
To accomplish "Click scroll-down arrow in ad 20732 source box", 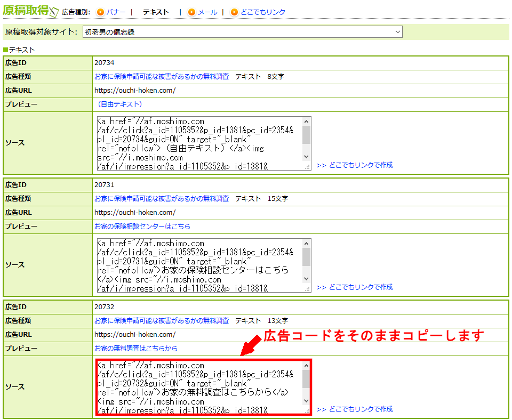I will 306,401.
